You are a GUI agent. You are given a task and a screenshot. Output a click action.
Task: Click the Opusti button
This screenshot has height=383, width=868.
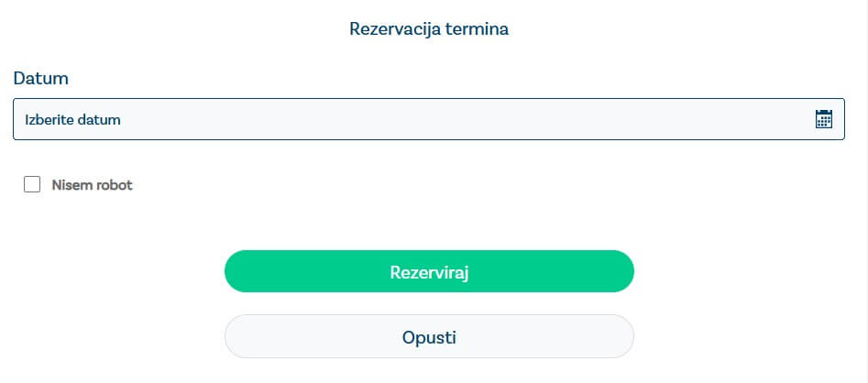(429, 336)
